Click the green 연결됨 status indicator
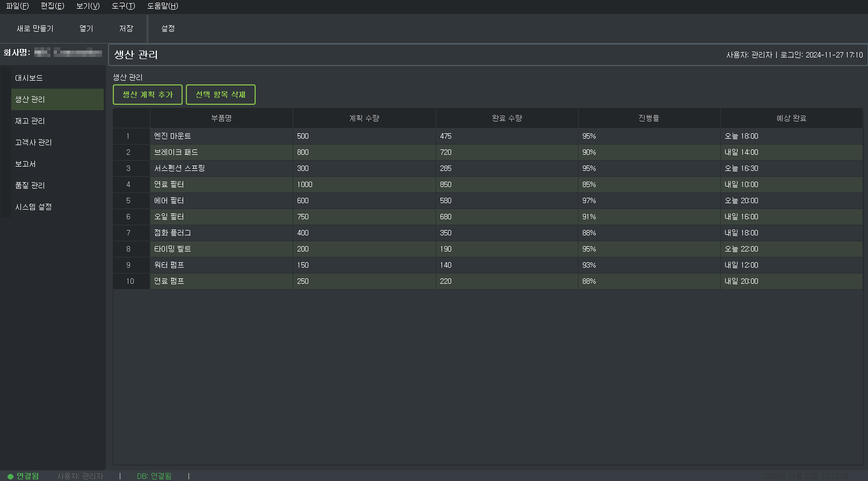Viewport: 868px width, 481px height. click(23, 476)
